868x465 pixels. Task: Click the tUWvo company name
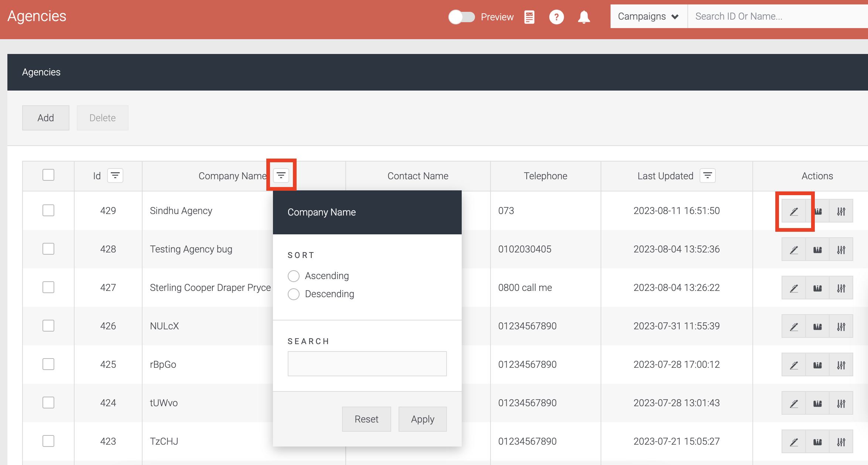tap(164, 403)
